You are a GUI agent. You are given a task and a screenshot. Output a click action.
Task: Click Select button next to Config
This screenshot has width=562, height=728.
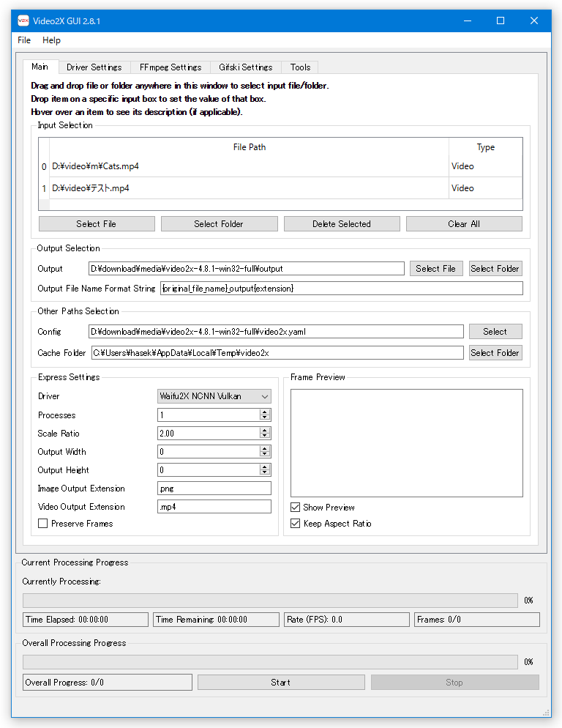(x=495, y=332)
